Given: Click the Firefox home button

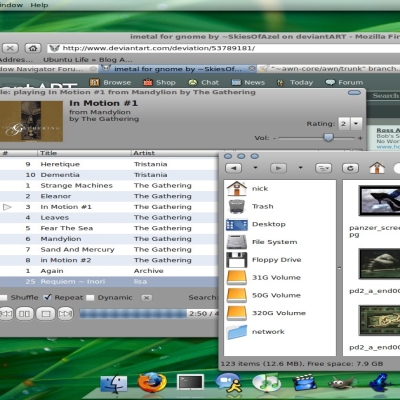Looking at the screenshot, I should (33, 48).
